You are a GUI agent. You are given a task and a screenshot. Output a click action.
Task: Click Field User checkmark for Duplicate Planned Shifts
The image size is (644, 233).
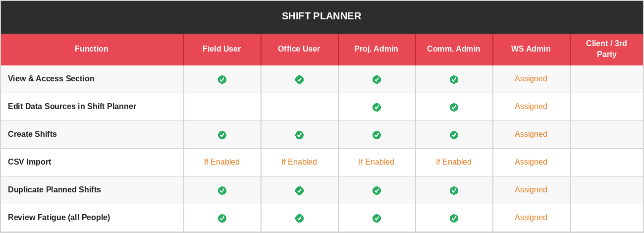(x=222, y=190)
